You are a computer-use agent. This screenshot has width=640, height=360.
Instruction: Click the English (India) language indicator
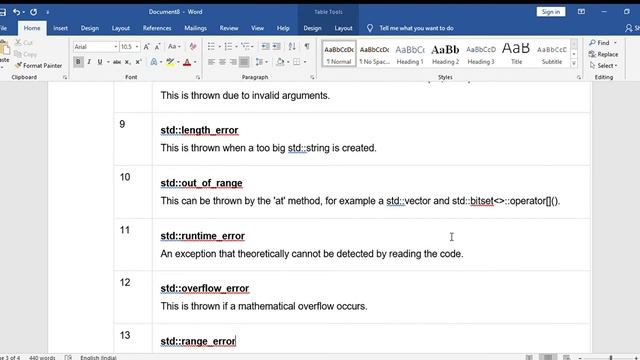click(98, 358)
